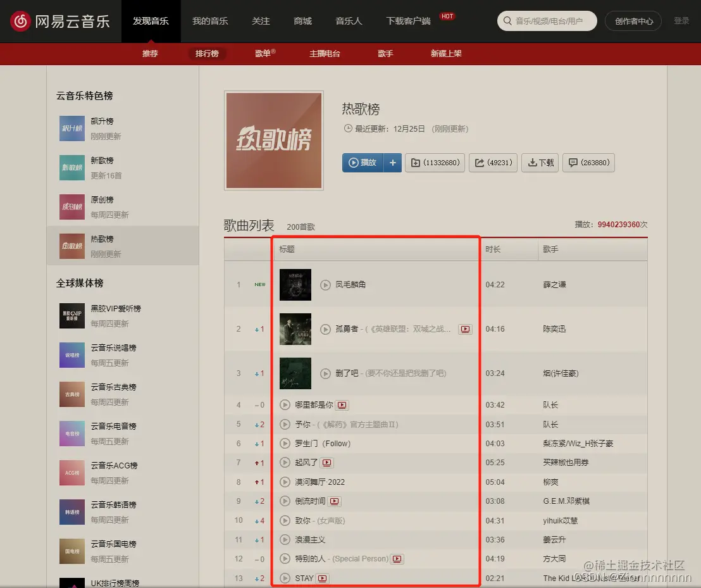Play the song 哪里都是你
The height and width of the screenshot is (588, 701).
click(285, 405)
